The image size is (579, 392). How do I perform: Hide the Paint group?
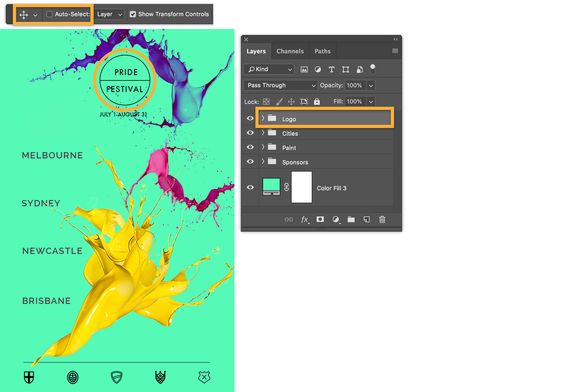point(250,147)
